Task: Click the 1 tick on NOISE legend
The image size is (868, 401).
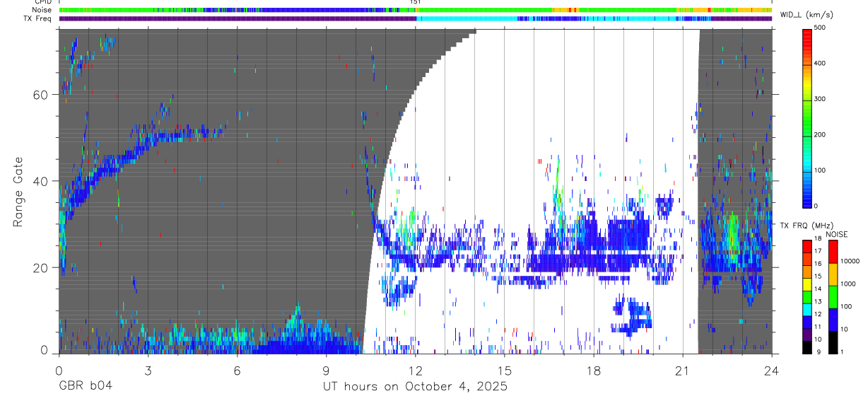Action: (841, 351)
